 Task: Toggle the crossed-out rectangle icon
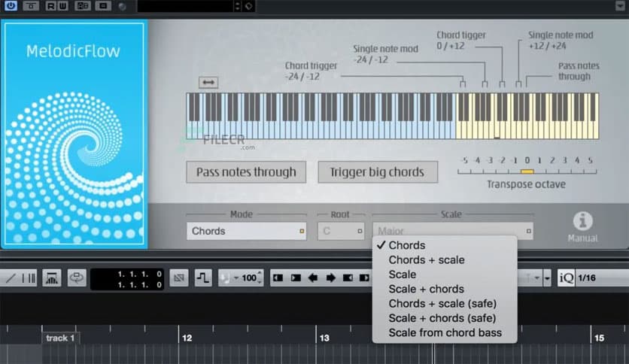tap(179, 278)
